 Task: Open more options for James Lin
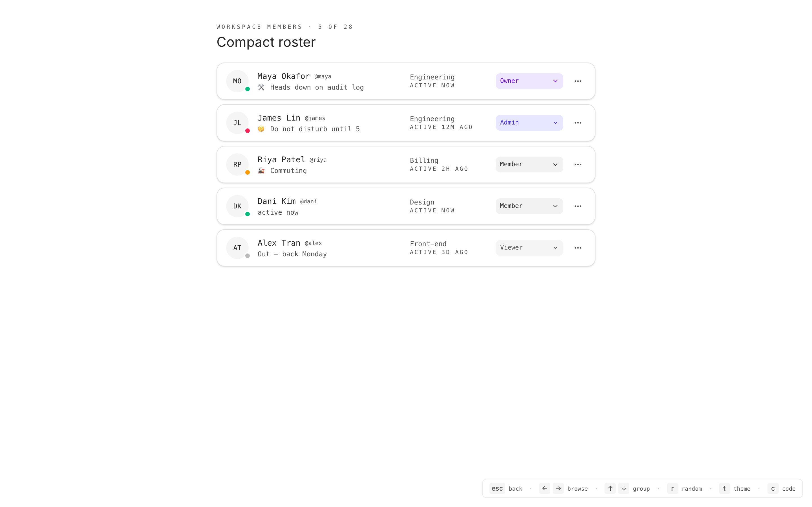(577, 123)
